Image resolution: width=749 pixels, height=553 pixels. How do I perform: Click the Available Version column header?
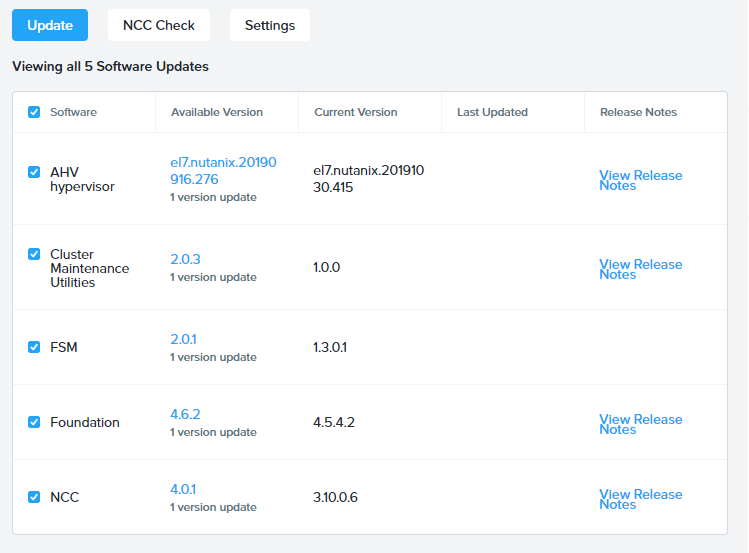(217, 112)
